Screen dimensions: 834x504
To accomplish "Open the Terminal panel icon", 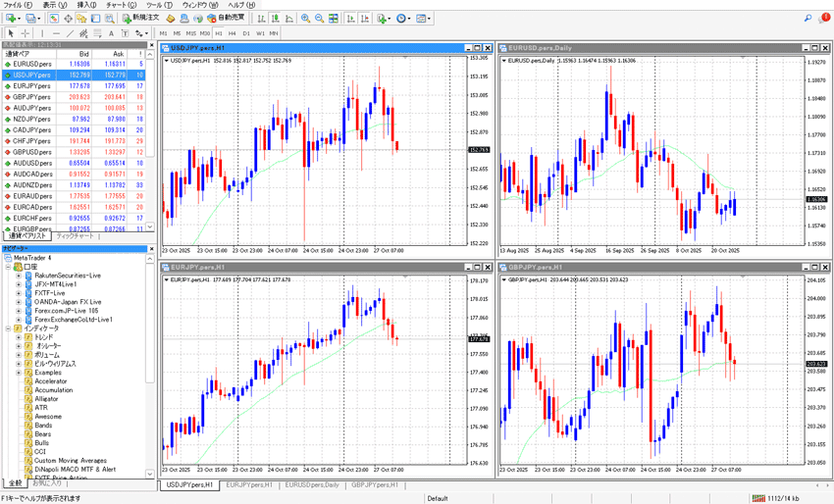I will point(95,18).
